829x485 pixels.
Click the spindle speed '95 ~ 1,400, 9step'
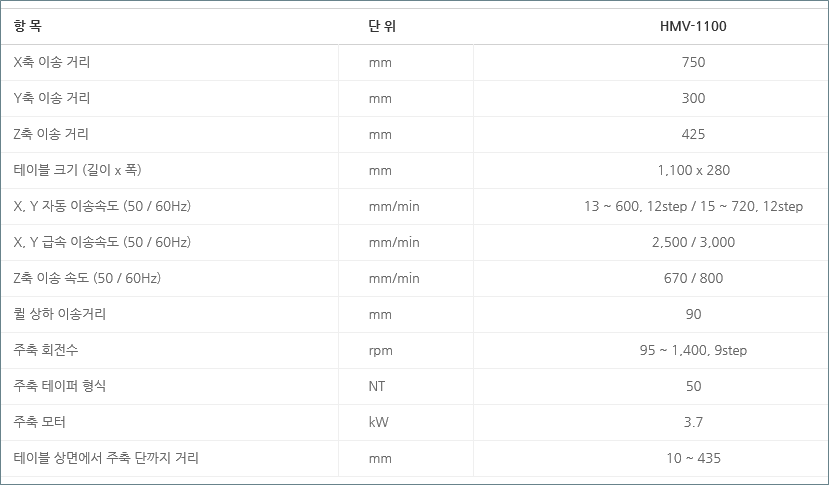(693, 350)
